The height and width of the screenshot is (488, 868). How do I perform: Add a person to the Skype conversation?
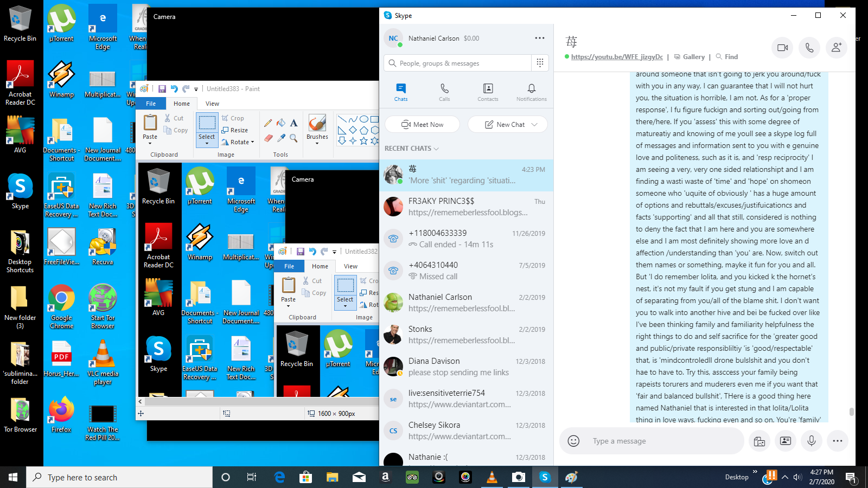point(837,48)
